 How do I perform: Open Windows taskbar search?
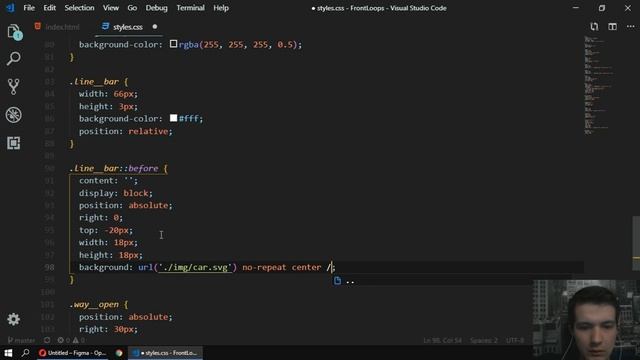click(26, 353)
